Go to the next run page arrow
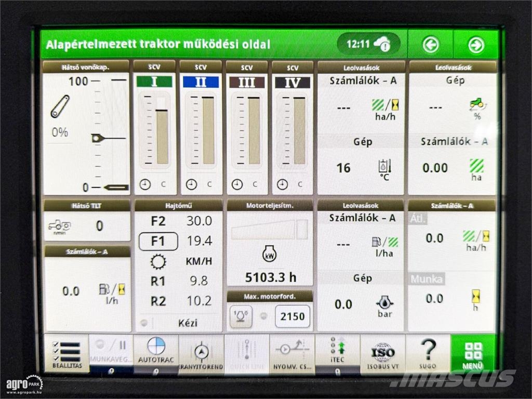 476,45
